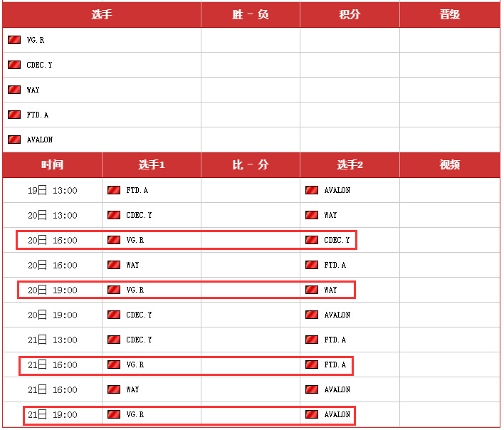The height and width of the screenshot is (430, 504).
Task: Click the CDEC.Y flag in the standings table
Action: pos(14,65)
